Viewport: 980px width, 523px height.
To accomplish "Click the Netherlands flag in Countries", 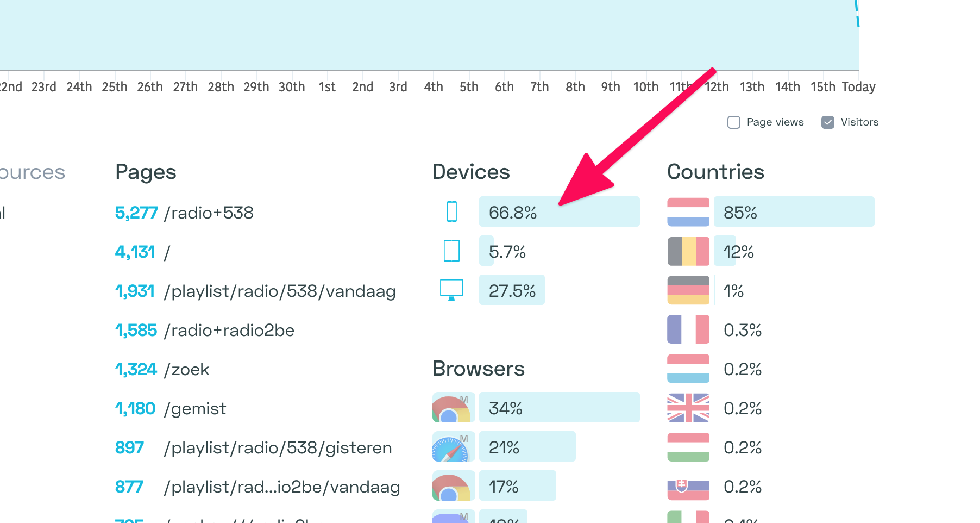I will pos(688,211).
